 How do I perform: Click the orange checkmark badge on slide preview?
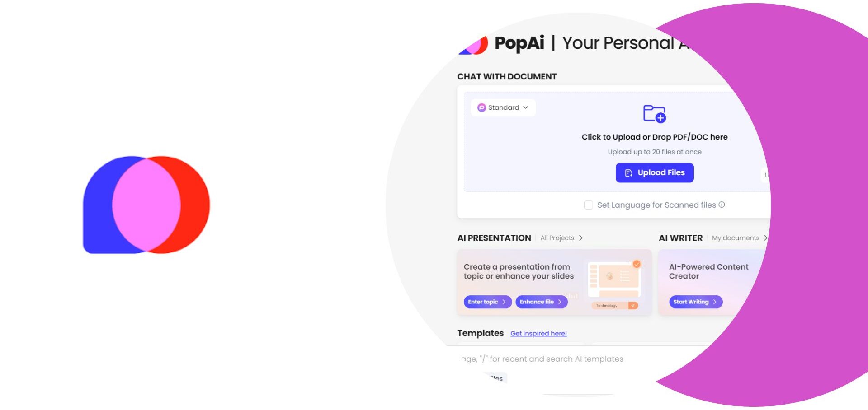click(637, 264)
